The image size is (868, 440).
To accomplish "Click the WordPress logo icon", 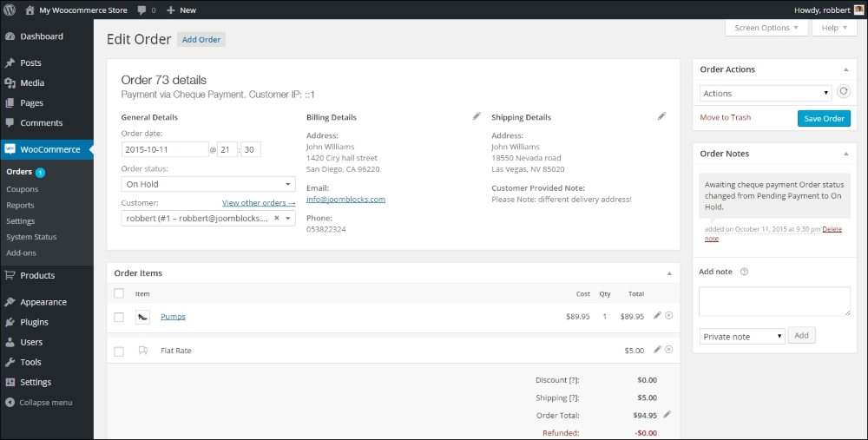I will 10,10.
